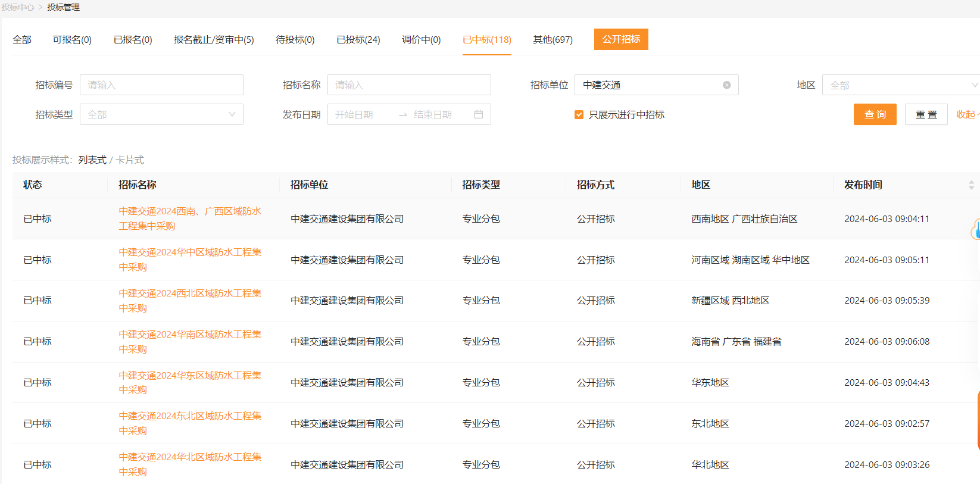
Task: Open 中建交通2024西北区域防水工程集中采购 link
Action: coord(190,301)
